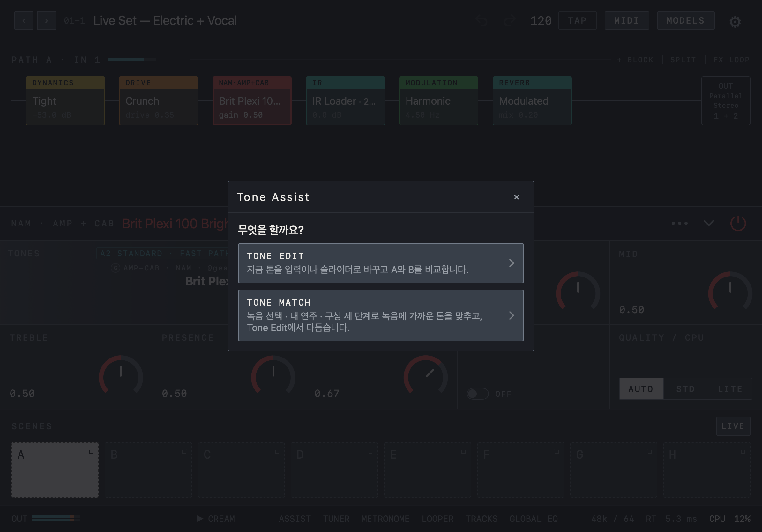Screen dimensions: 762x532
Task: Select the IR Loader block
Action: point(346,101)
